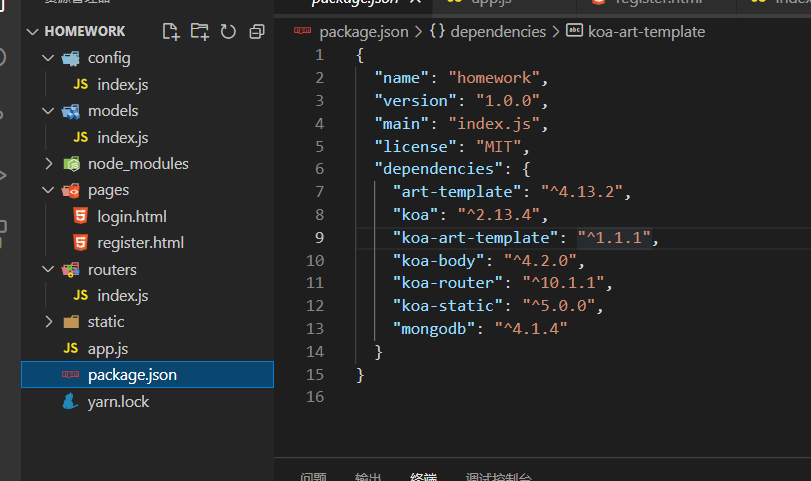The height and width of the screenshot is (481, 811).
Task: Click the New Folder icon in explorer header
Action: coord(200,32)
